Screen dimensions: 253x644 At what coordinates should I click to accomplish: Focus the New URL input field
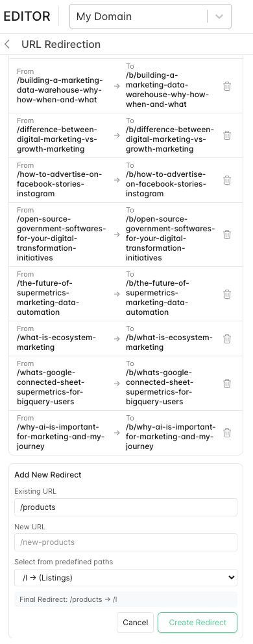(x=126, y=542)
